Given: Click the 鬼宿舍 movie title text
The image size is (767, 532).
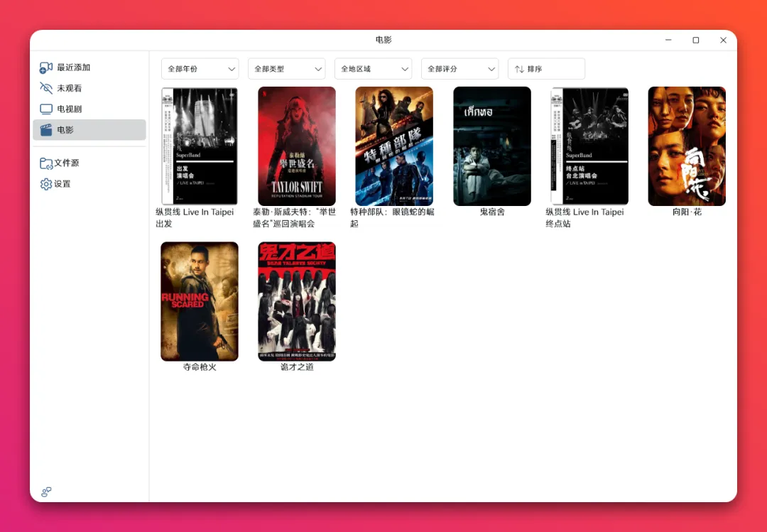Looking at the screenshot, I should coord(492,212).
